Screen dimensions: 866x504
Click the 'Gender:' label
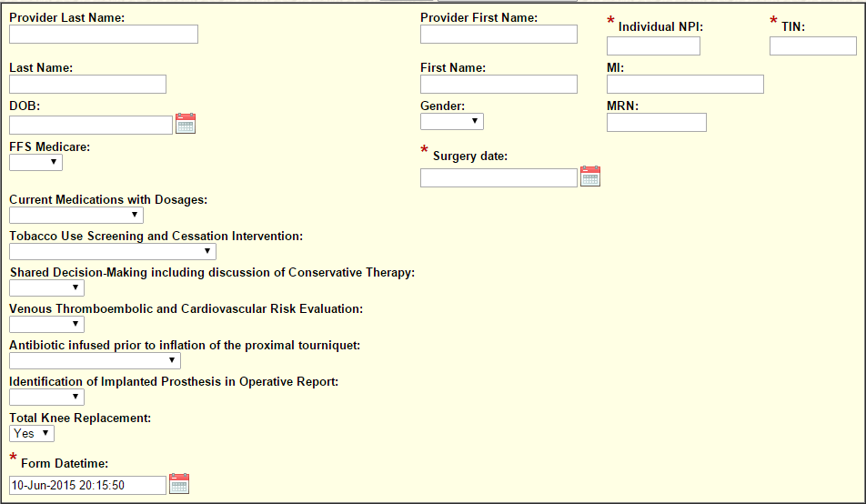tap(442, 106)
